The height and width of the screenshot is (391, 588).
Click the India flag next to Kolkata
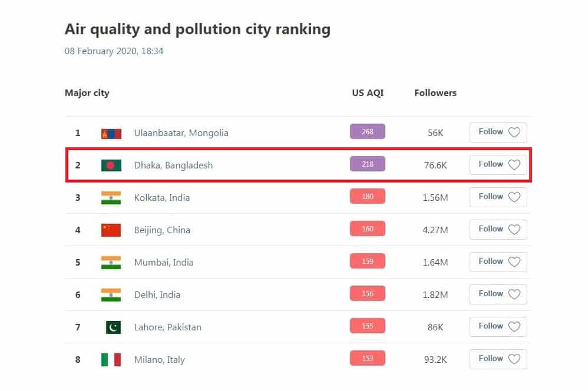(x=111, y=198)
